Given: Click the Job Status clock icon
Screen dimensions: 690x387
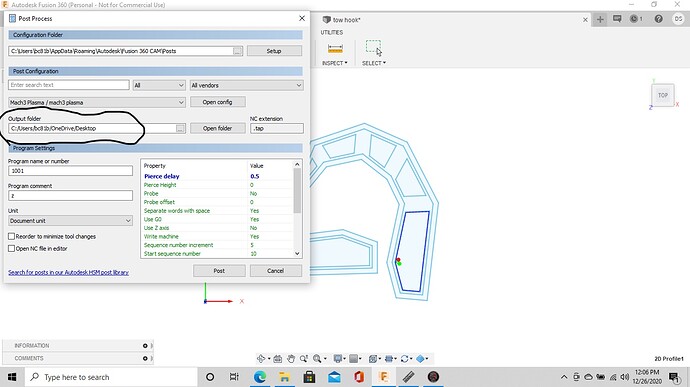Looking at the screenshot, I should [634, 19].
